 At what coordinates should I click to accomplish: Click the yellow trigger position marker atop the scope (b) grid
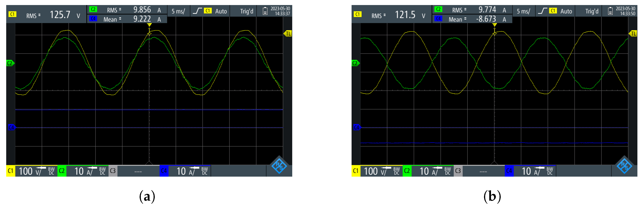coord(494,25)
